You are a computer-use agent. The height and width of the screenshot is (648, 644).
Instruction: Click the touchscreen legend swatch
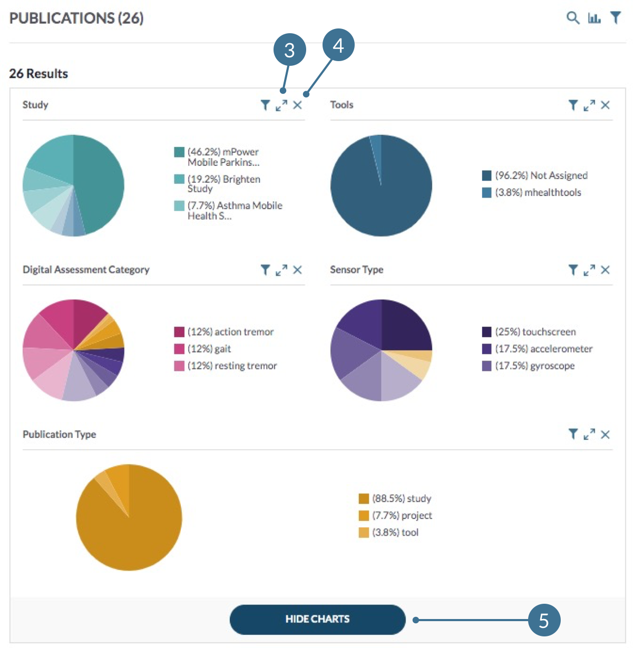pyautogui.click(x=487, y=332)
